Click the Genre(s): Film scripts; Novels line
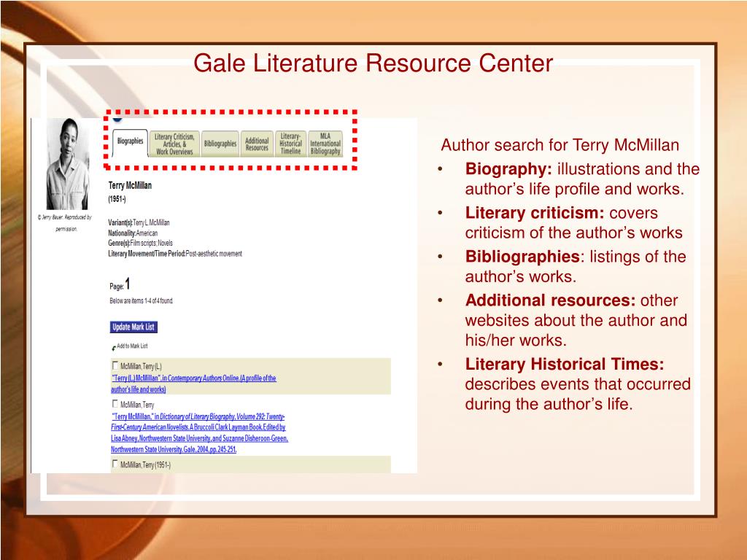Image resolution: width=747 pixels, height=560 pixels. tap(141, 243)
